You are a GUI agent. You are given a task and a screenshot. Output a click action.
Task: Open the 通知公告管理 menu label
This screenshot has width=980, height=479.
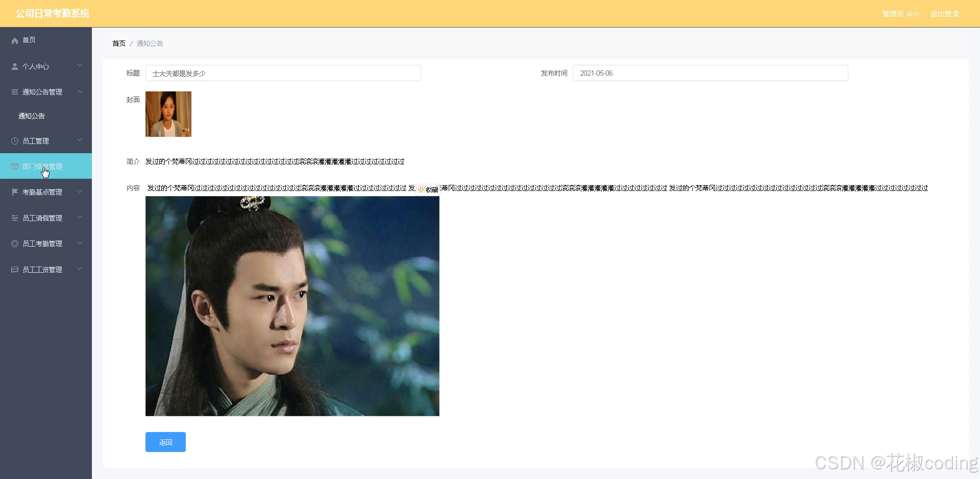point(42,92)
